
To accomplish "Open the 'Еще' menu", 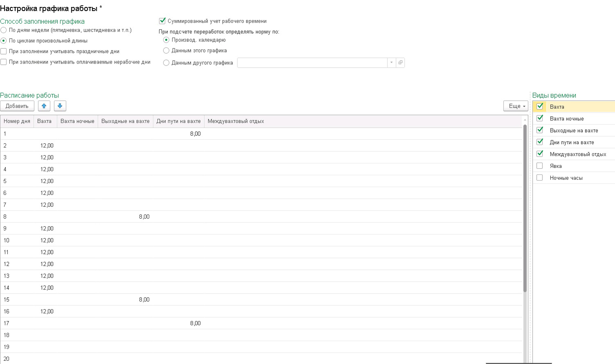I will (516, 106).
